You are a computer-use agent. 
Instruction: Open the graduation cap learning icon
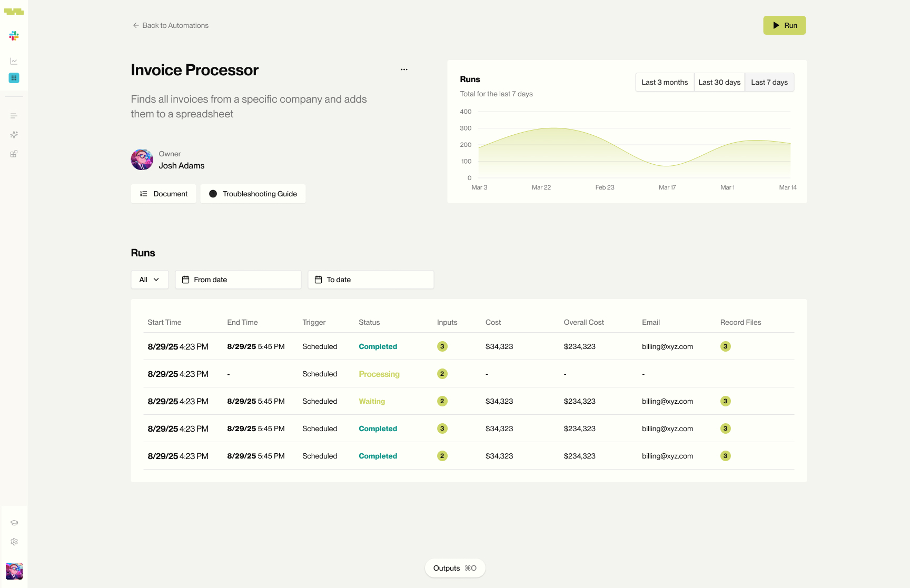coord(14,523)
